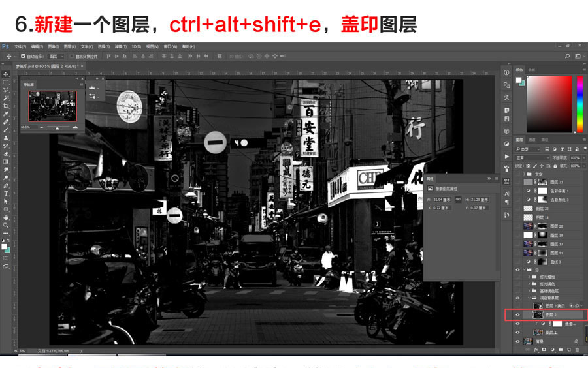
Task: Collapse the 调色背景层 layer group
Action: tap(529, 298)
